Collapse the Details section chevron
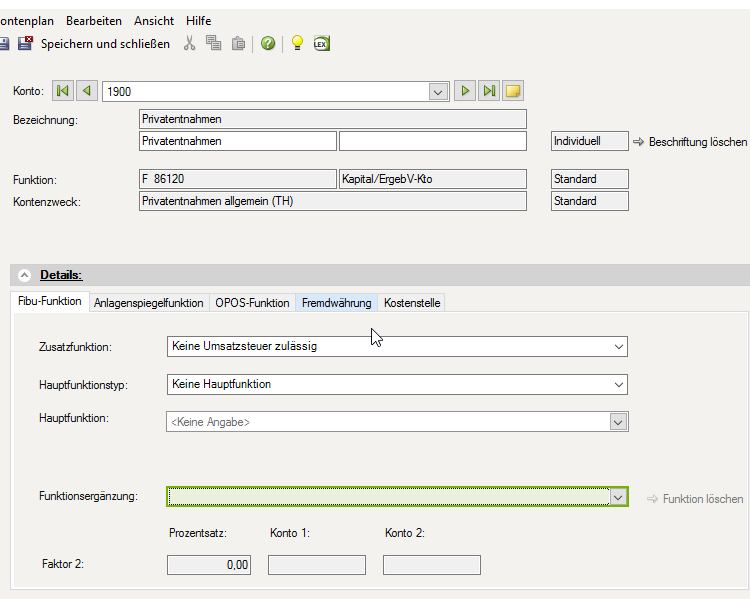This screenshot has height=599, width=750. coord(24,275)
